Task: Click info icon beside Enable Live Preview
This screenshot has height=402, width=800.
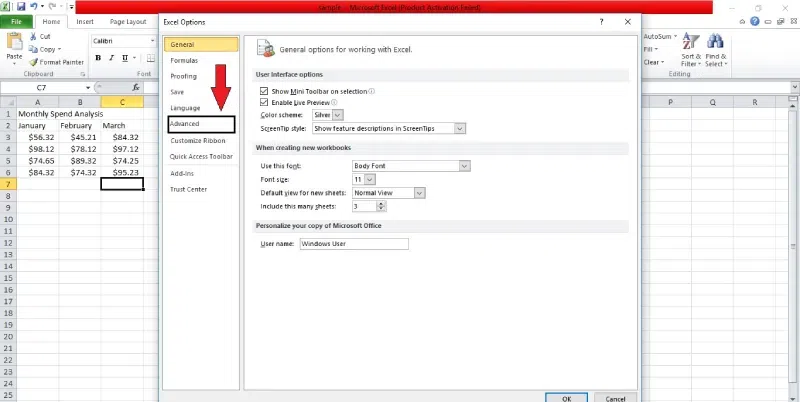Action: pyautogui.click(x=334, y=103)
